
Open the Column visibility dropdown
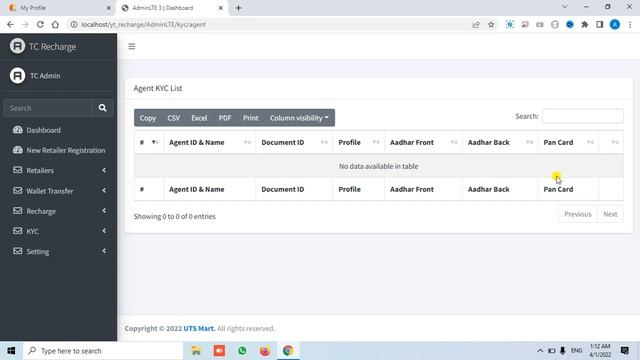[x=299, y=118]
